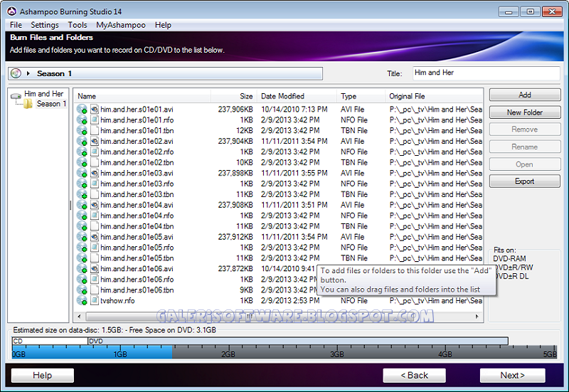Image resolution: width=569 pixels, height=392 pixels.
Task: Click the blank file icon of him.and.her.s01e05.tbn
Action: pos(95,258)
